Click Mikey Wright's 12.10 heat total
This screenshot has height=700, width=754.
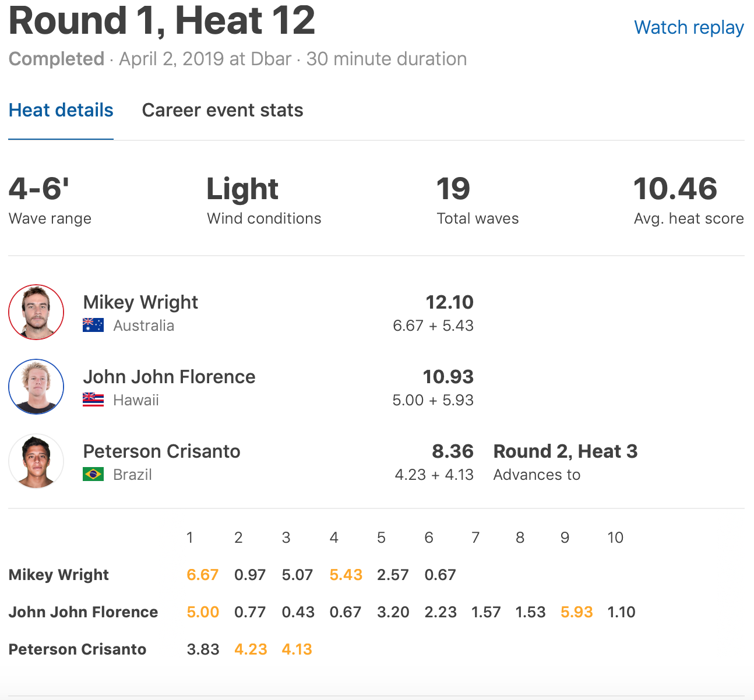[x=449, y=302]
